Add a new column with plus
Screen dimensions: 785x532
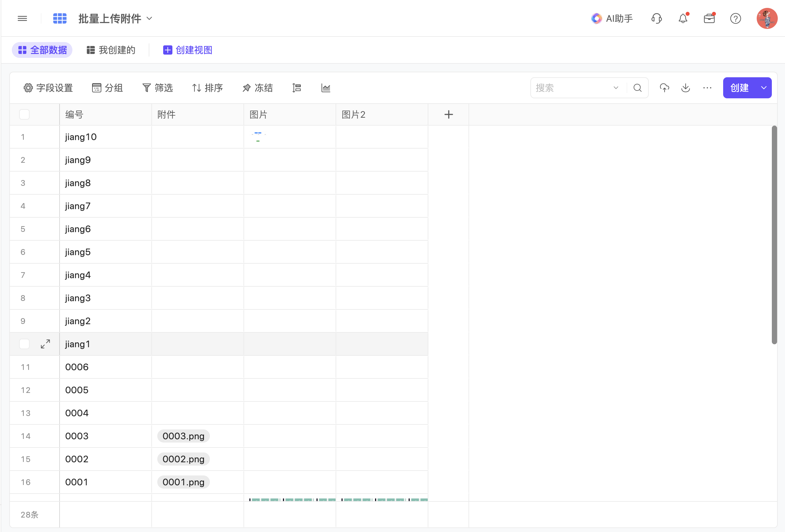point(448,115)
